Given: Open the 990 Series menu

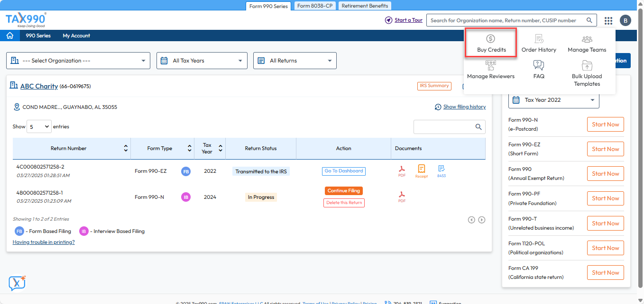Looking at the screenshot, I should click(x=38, y=36).
